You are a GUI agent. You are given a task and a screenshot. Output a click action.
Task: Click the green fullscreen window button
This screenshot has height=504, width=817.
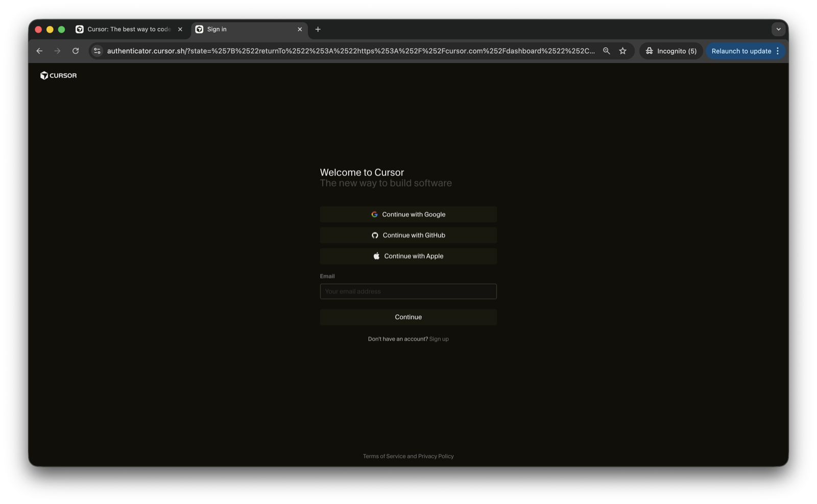62,30
